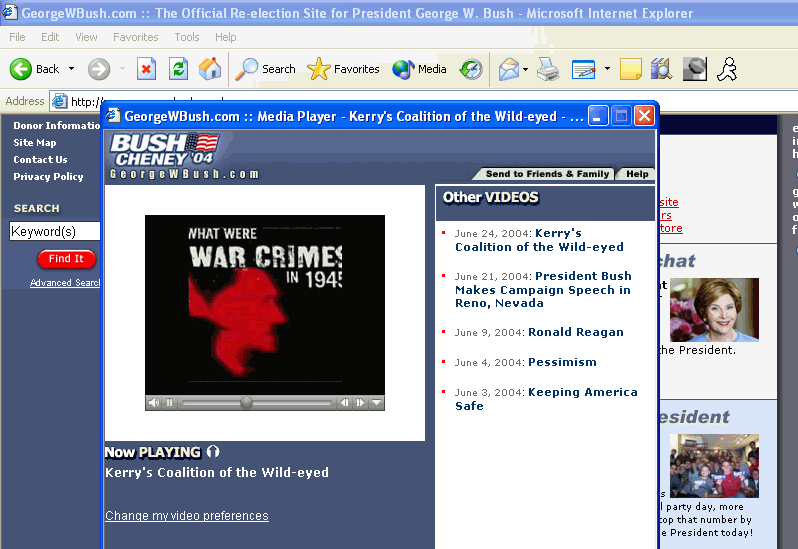Refresh the page with the green Refresh icon
Screen dimensions: 798x549
point(178,69)
